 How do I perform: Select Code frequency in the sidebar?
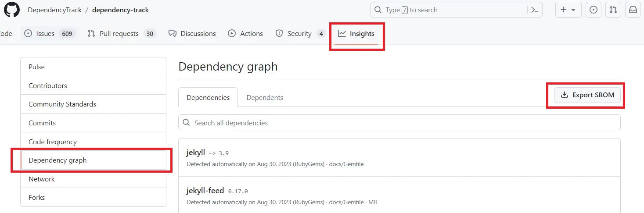point(93,142)
